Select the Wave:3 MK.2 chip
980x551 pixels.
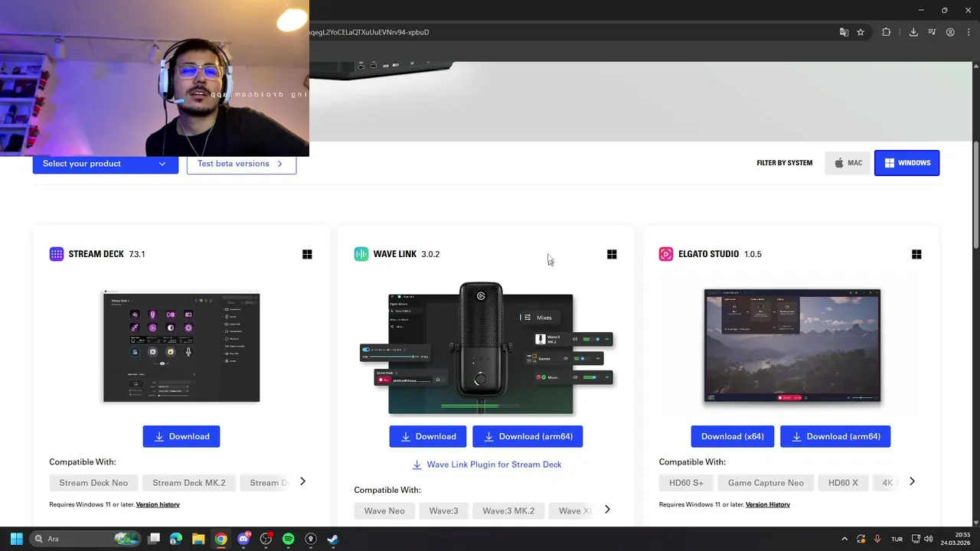tap(508, 510)
